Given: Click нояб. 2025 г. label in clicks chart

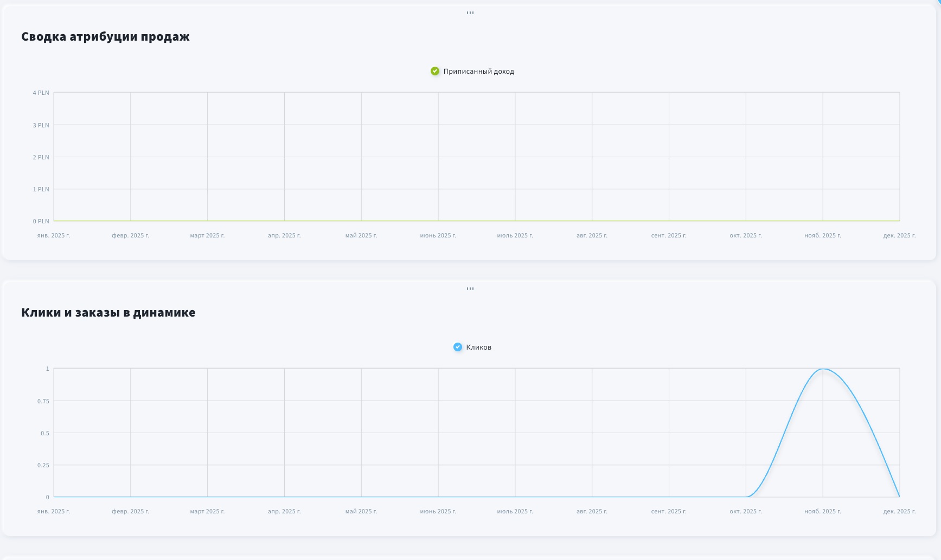Looking at the screenshot, I should pyautogui.click(x=823, y=511).
